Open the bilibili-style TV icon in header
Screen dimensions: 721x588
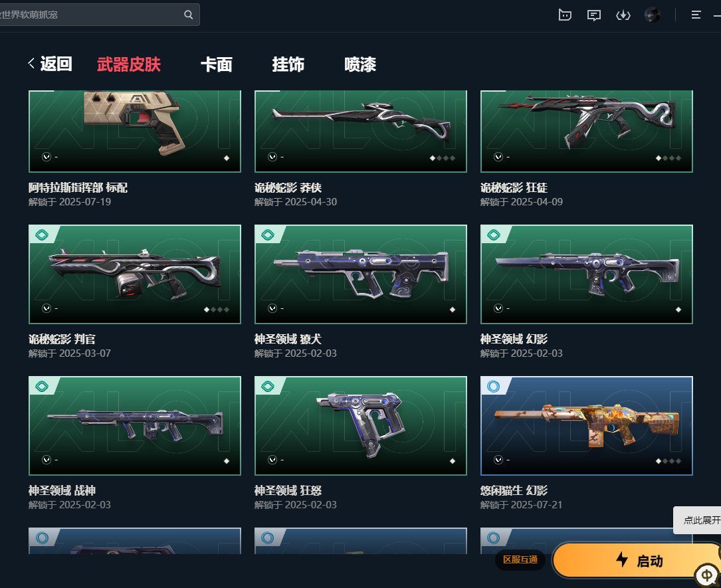click(x=565, y=15)
